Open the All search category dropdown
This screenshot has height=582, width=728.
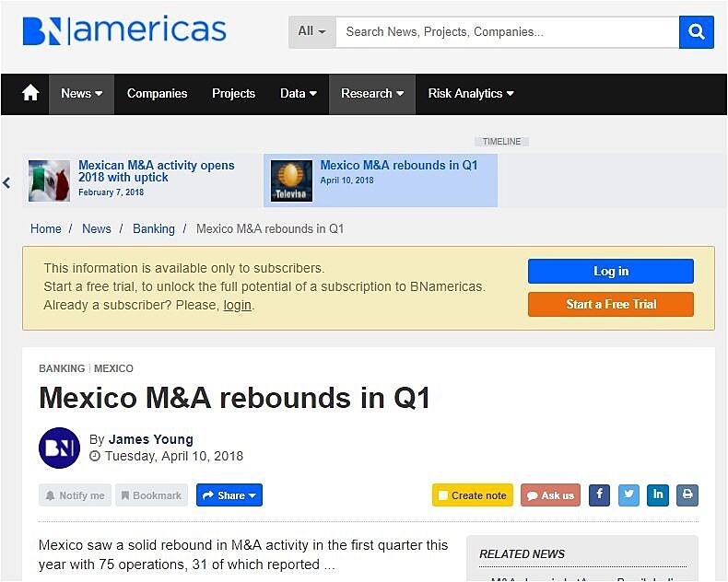coord(312,31)
